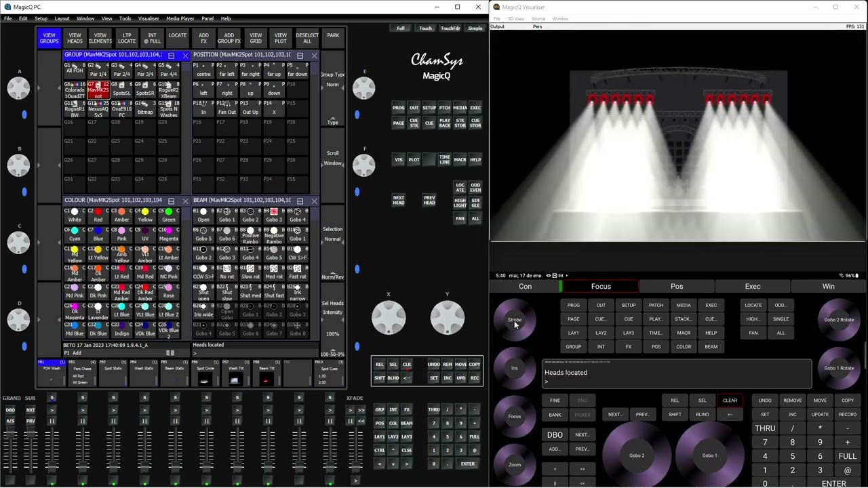
Task: Click the Norm/Rev soft button
Action: pos(332,277)
